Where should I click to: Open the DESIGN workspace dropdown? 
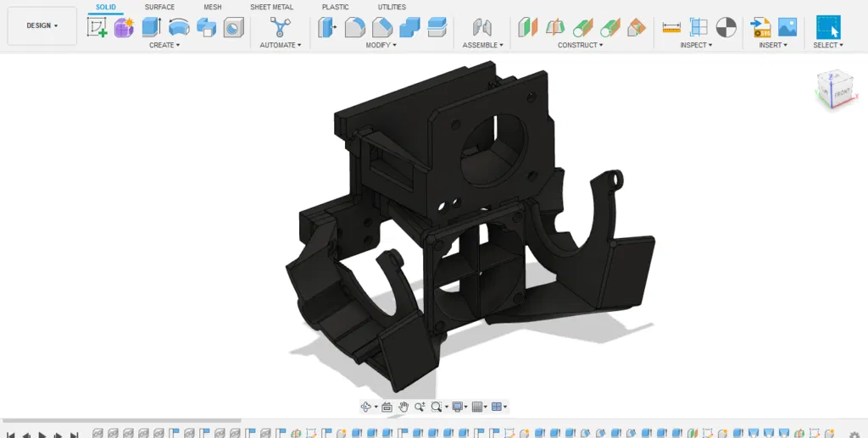tap(42, 26)
